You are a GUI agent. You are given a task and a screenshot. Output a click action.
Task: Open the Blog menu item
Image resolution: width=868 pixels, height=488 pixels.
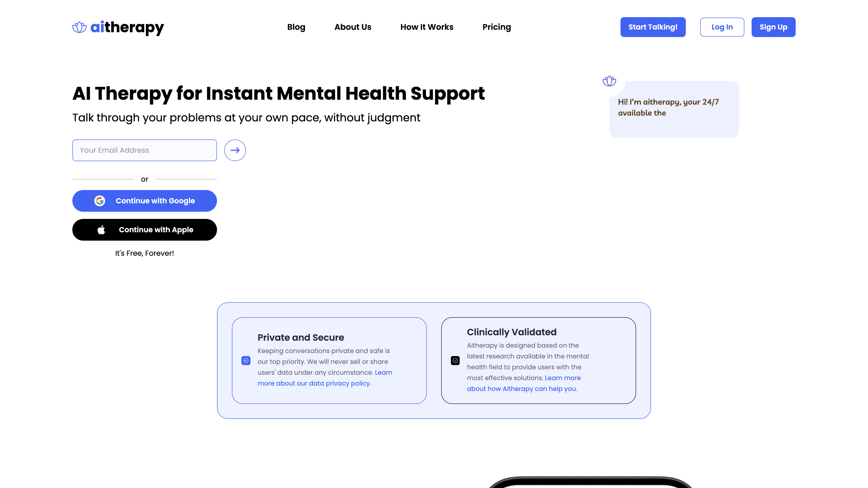pyautogui.click(x=296, y=27)
